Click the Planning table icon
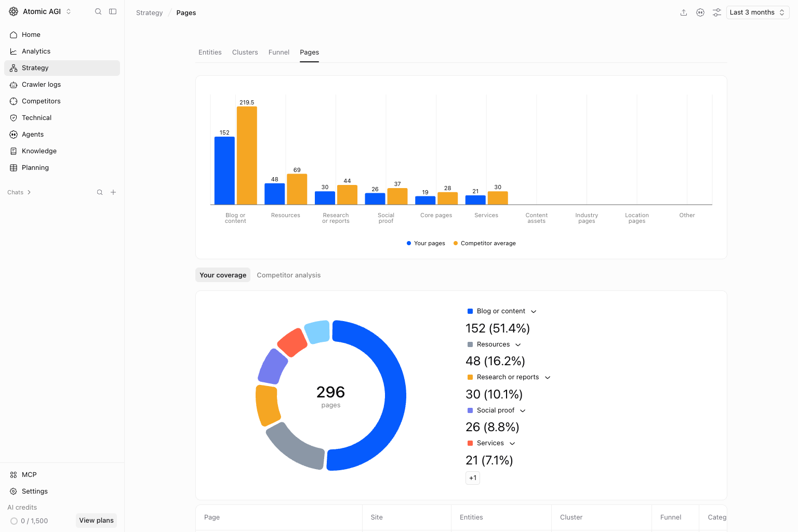Screen dimensions: 798x532 point(14,168)
